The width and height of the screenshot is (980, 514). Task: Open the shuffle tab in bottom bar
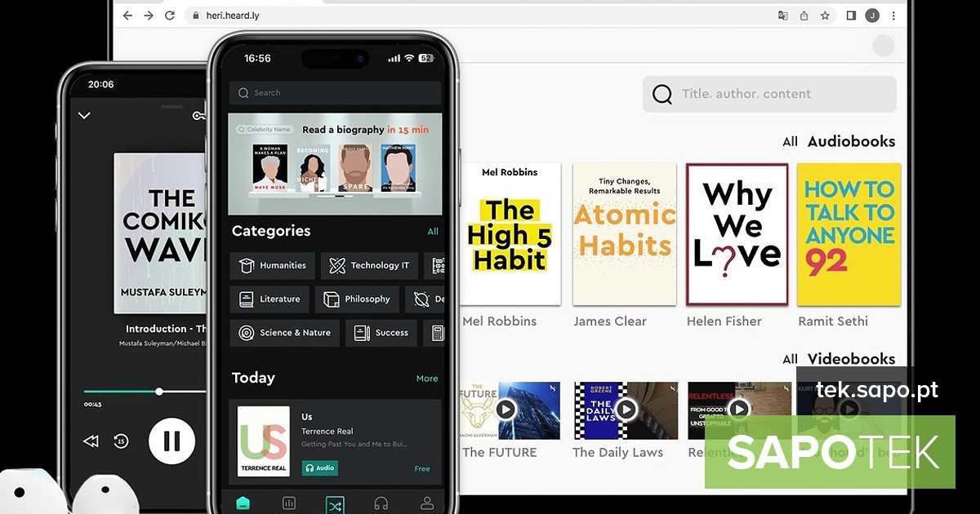(335, 505)
